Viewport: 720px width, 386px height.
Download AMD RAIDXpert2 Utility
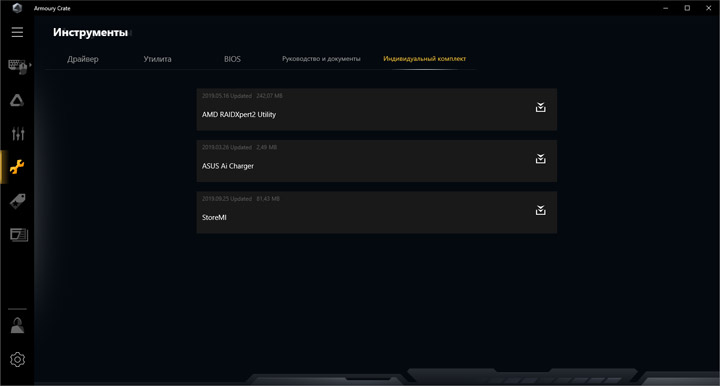click(x=540, y=107)
